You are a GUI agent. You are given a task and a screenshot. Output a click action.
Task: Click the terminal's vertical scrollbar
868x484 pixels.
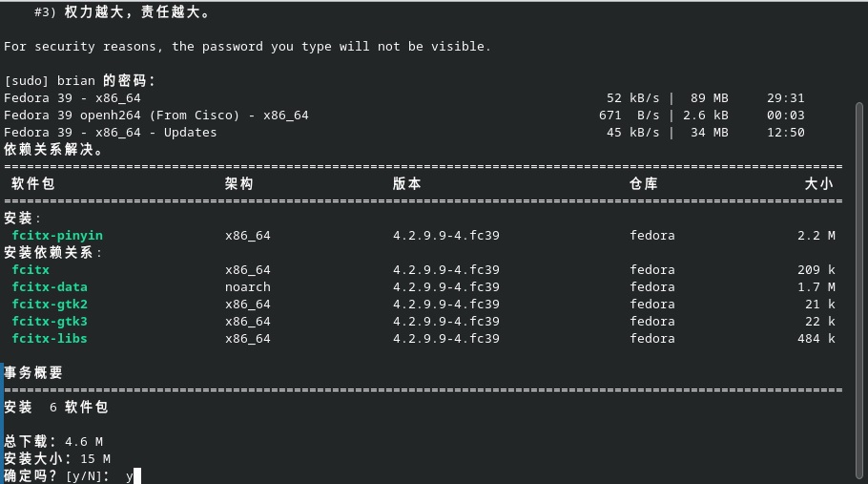[859, 291]
